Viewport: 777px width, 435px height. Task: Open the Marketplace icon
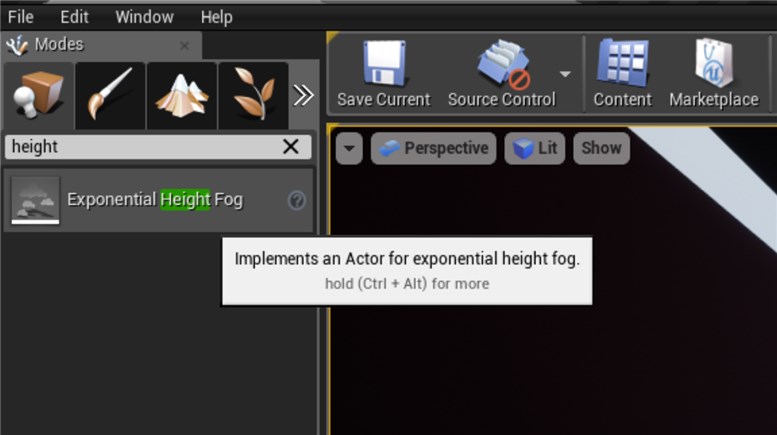point(714,63)
